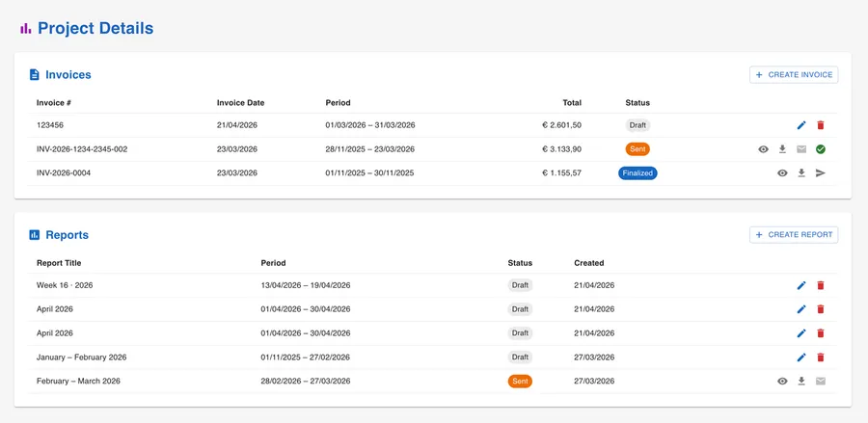Download the February – March 2026 report

(x=801, y=381)
